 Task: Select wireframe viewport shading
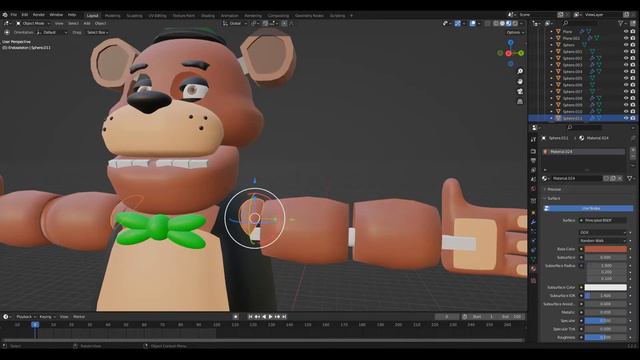(x=496, y=23)
